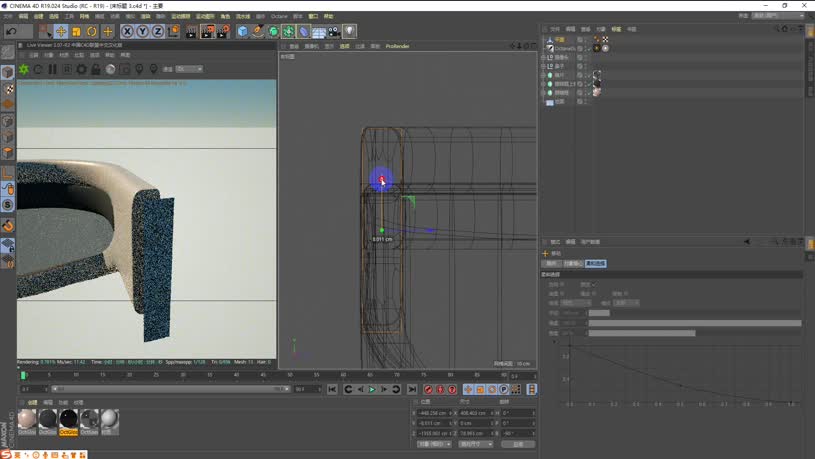815x459 pixels.
Task: Switch to Points mode
Action: (x=8, y=121)
